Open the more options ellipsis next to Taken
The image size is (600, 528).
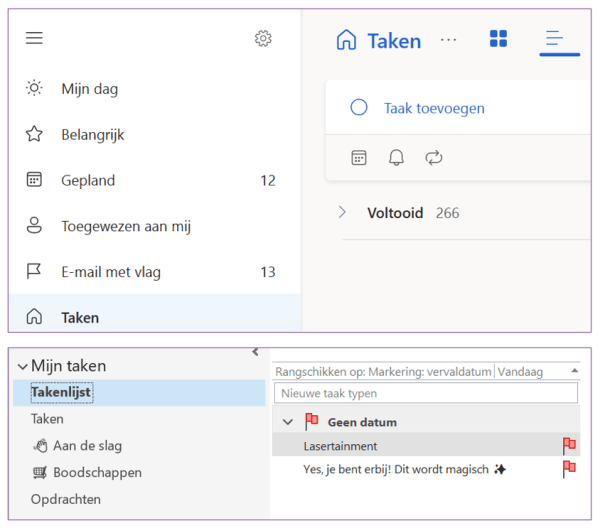point(448,40)
